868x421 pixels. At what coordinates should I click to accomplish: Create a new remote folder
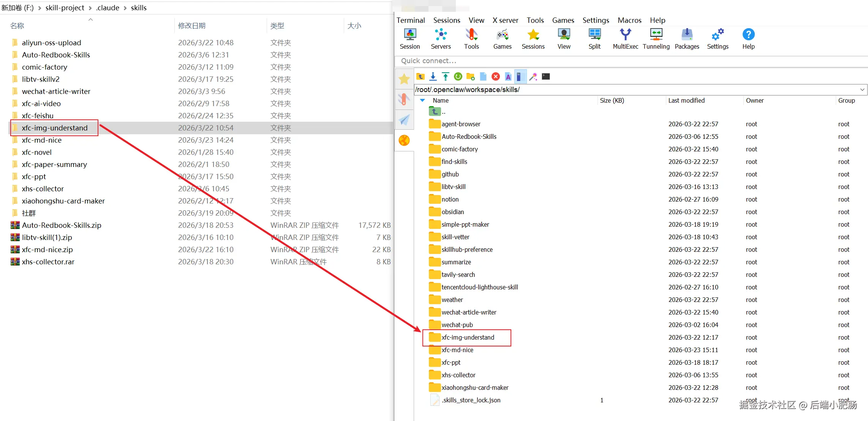(x=471, y=76)
